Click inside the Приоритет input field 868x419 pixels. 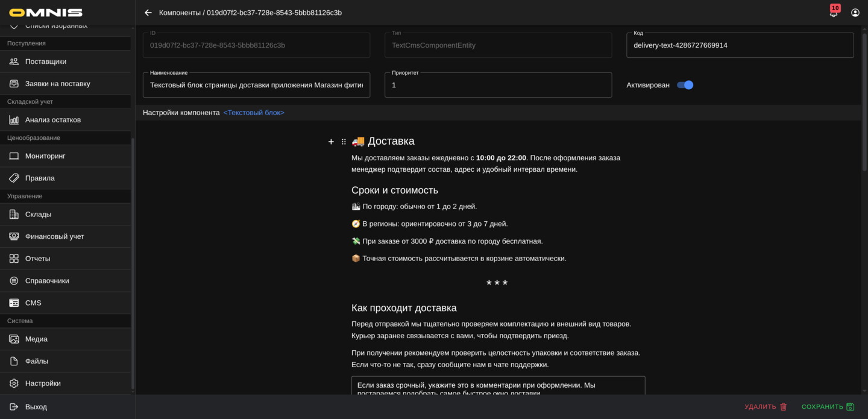coord(498,85)
